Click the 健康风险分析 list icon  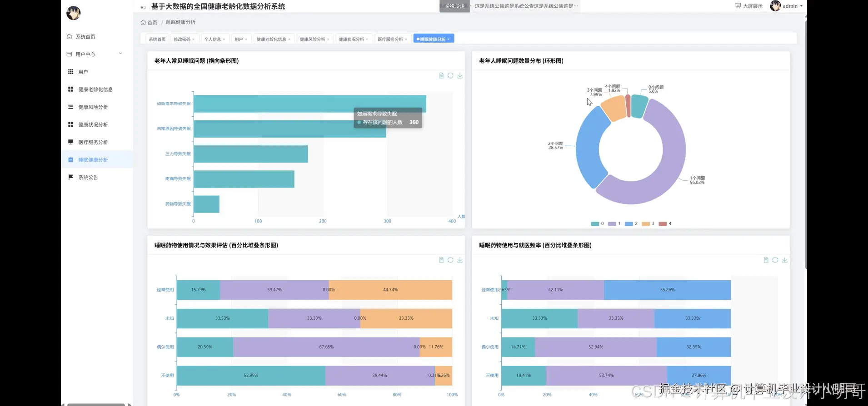(70, 107)
